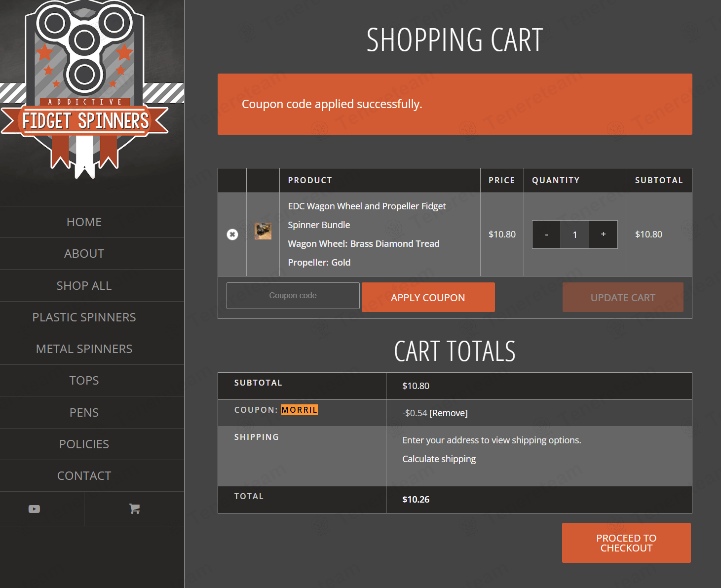
Task: Open the Calculate shipping link
Action: tap(439, 459)
